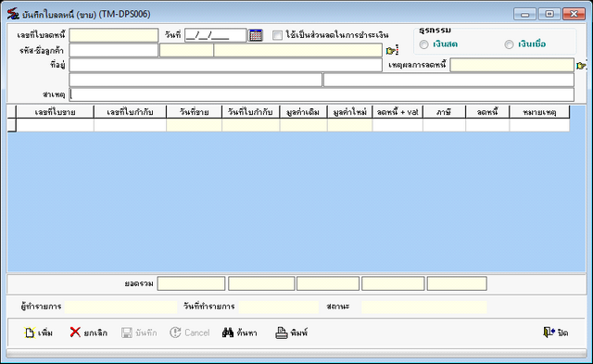This screenshot has width=593, height=364.
Task: Click the ค้นหา (search) binoculars button
Action: pyautogui.click(x=239, y=333)
